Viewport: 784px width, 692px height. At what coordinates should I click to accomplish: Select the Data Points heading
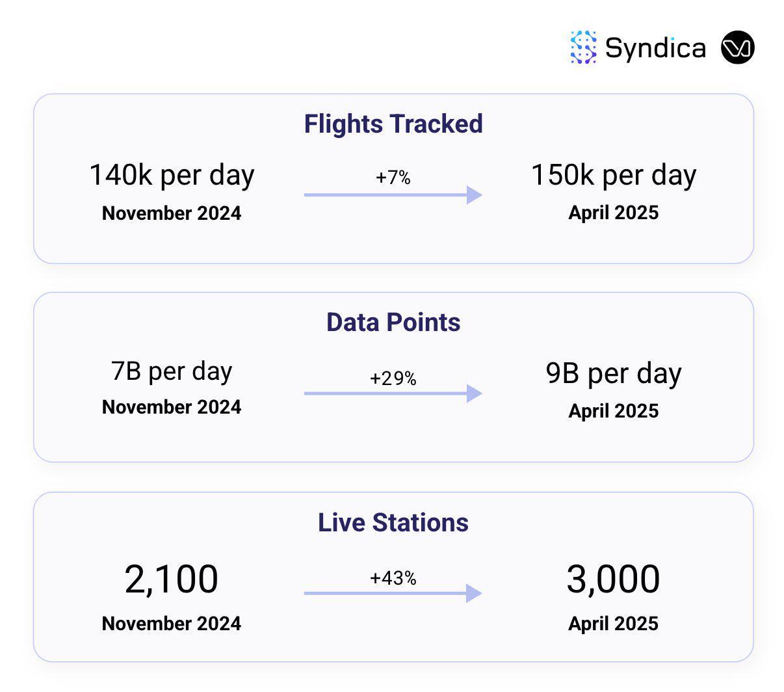393,323
